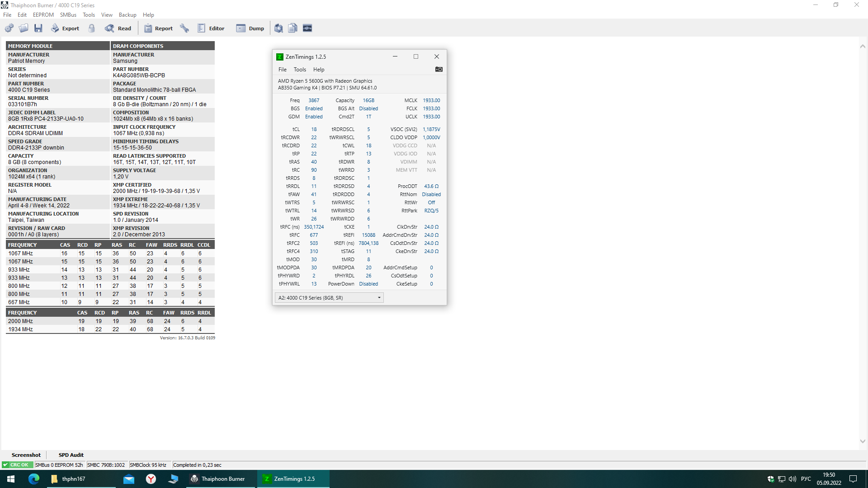Viewport: 868px width, 488px height.
Task: Click the vertical scrollbar down arrow
Action: click(x=863, y=441)
